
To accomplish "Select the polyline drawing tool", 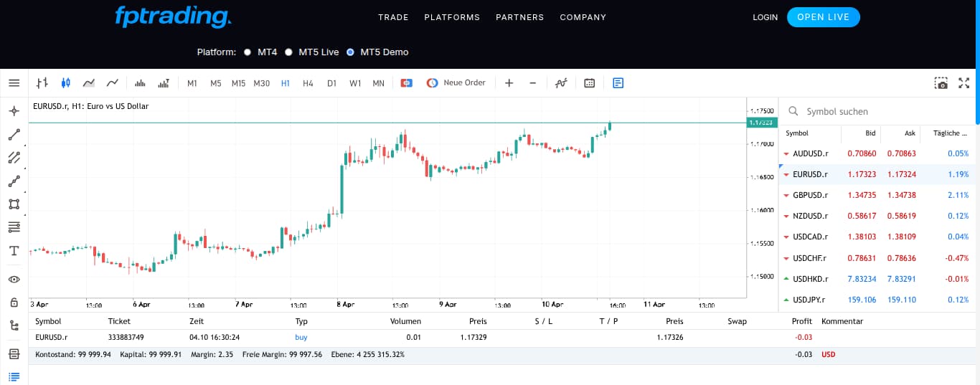I will click(x=14, y=181).
